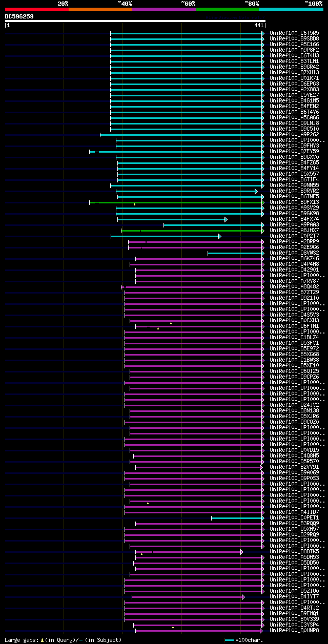Click the UniRef100_A2DRR9 entry

[294, 241]
